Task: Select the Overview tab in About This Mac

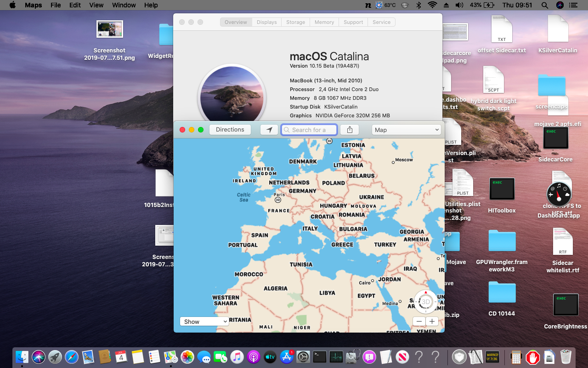Action: coord(236,22)
